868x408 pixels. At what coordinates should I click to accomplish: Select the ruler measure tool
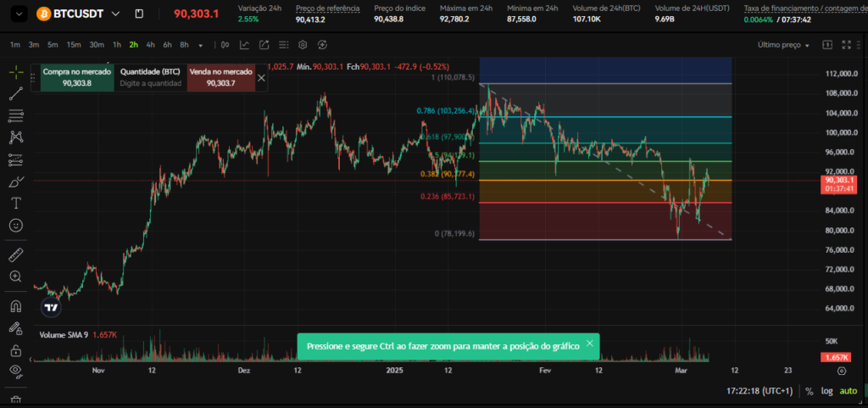click(15, 254)
